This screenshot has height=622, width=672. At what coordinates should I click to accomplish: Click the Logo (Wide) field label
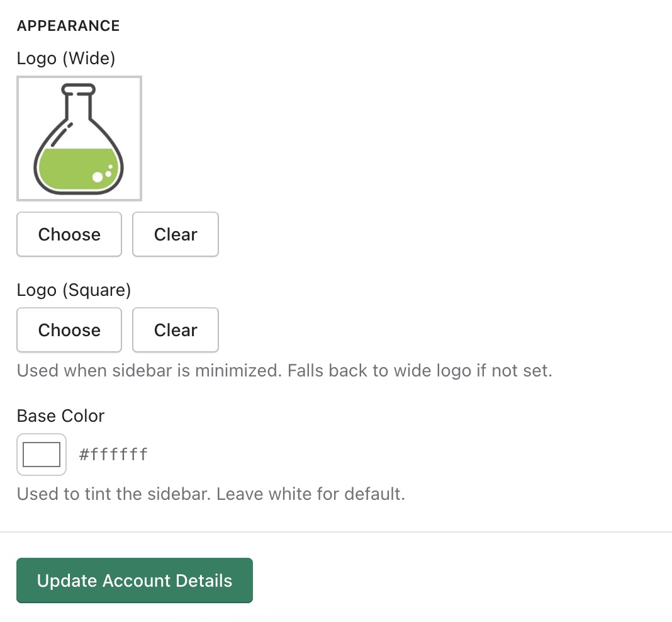tap(66, 59)
